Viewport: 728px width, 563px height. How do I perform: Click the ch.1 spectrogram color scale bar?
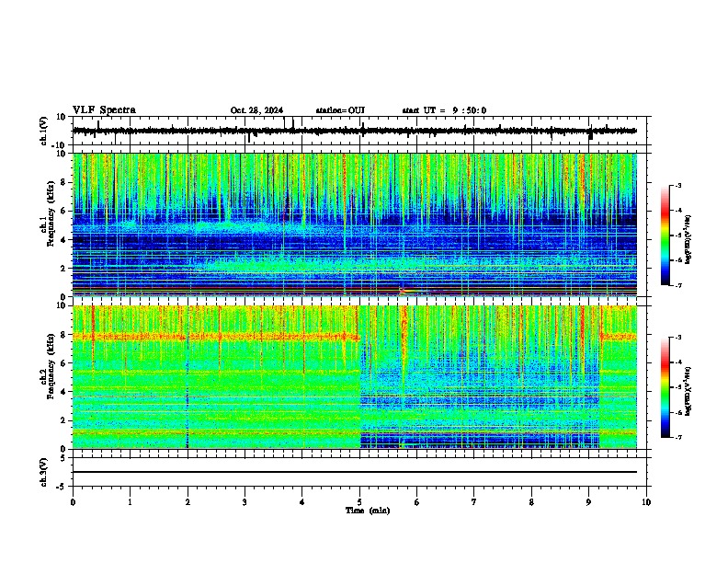click(x=665, y=236)
